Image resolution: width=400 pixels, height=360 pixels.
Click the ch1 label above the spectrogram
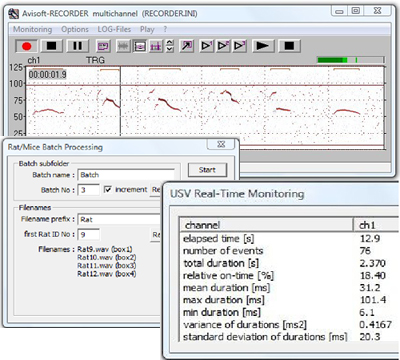click(34, 60)
